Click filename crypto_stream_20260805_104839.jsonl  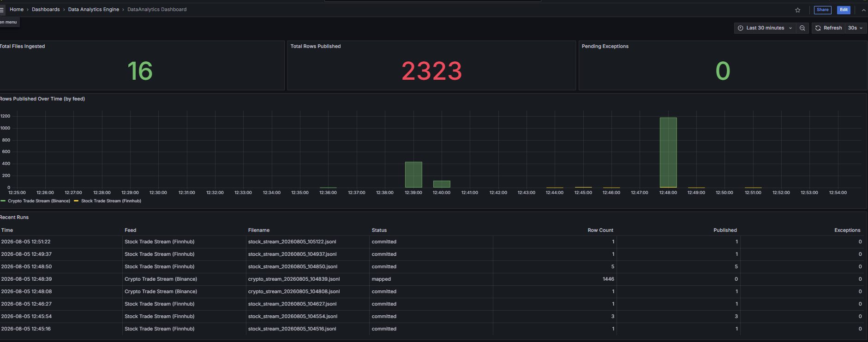pos(294,279)
